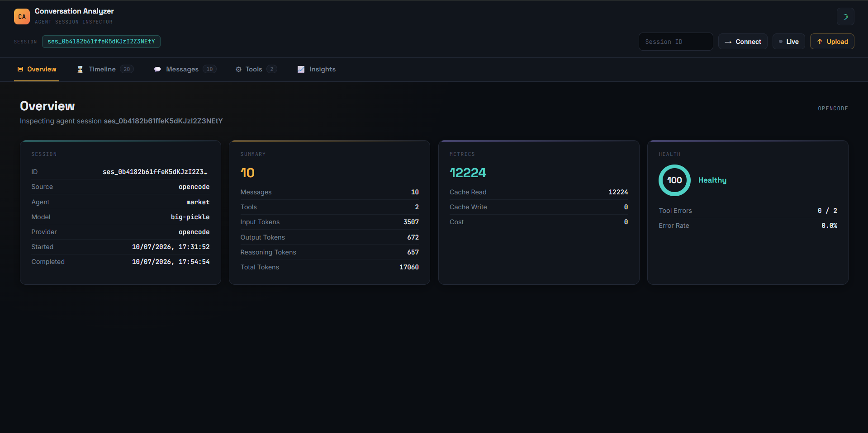Viewport: 868px width, 433px height.
Task: Click the Cost label in Metrics
Action: pos(456,222)
